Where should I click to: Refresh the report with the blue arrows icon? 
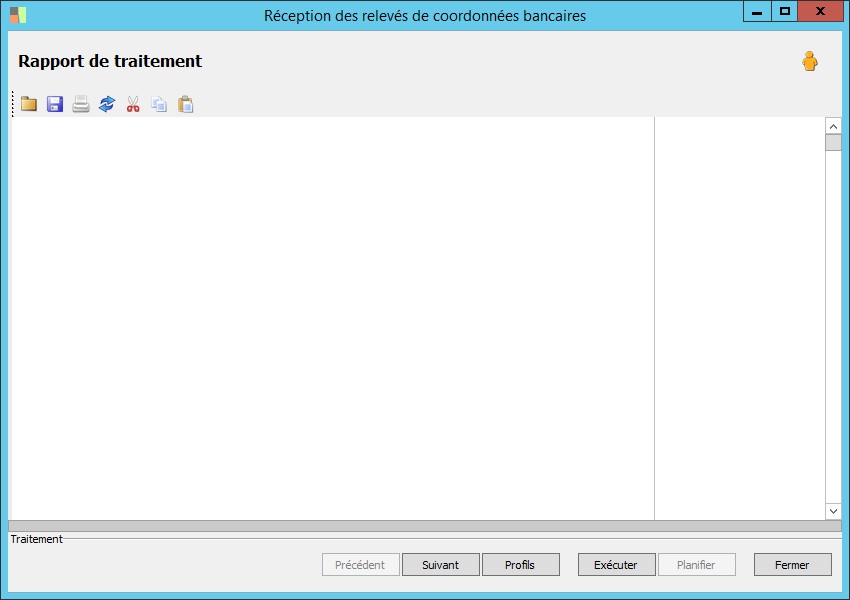click(107, 104)
